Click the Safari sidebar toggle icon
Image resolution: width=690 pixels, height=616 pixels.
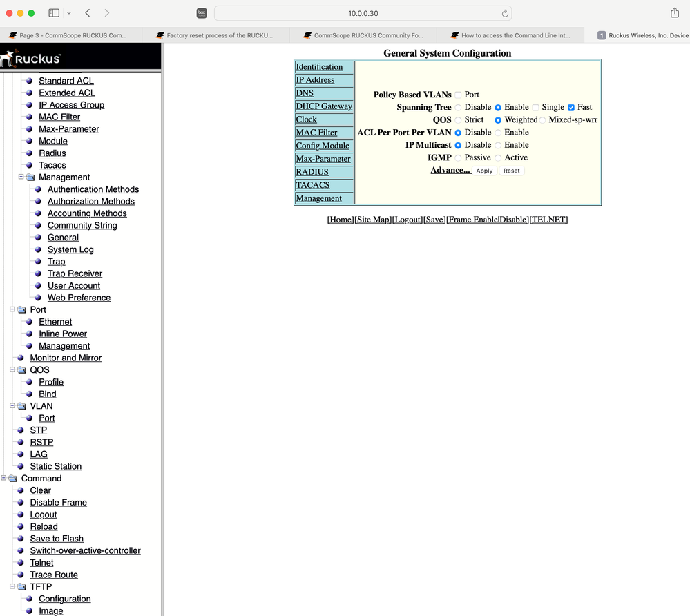pyautogui.click(x=53, y=12)
